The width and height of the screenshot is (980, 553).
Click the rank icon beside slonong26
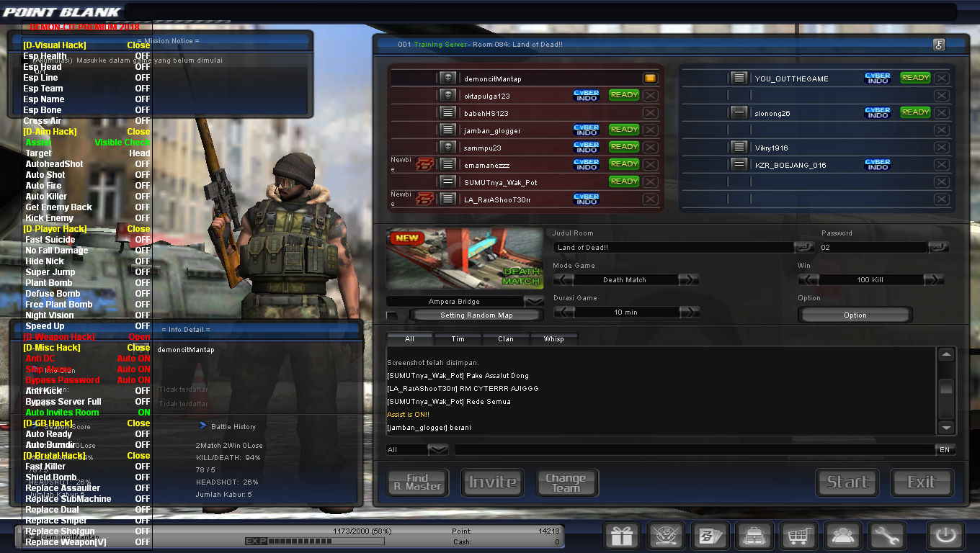(x=739, y=113)
